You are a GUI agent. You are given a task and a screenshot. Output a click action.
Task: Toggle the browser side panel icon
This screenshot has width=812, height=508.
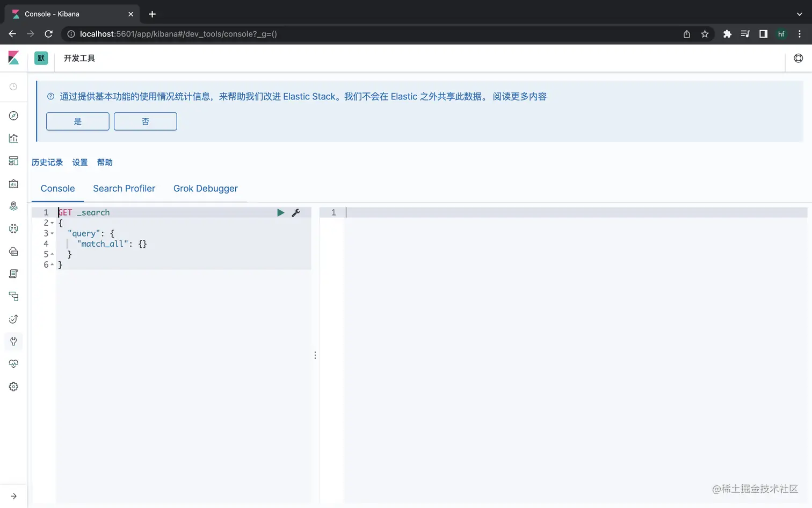(x=763, y=34)
